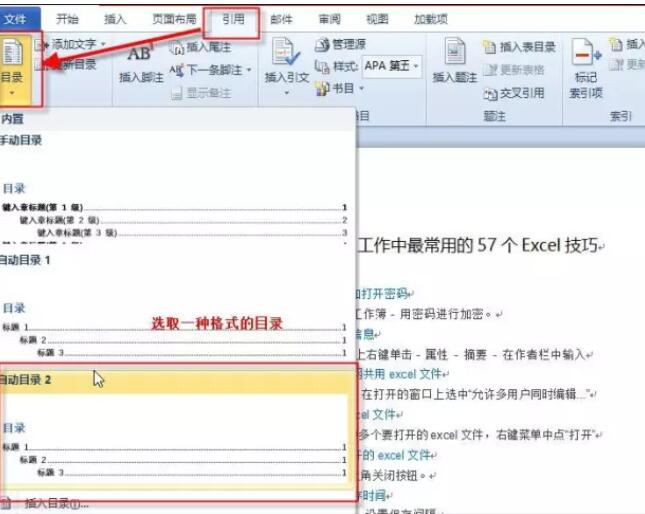The height and width of the screenshot is (514, 645).
Task: Click the line mentioning 允许多用户同时编辑
Action: point(477,395)
